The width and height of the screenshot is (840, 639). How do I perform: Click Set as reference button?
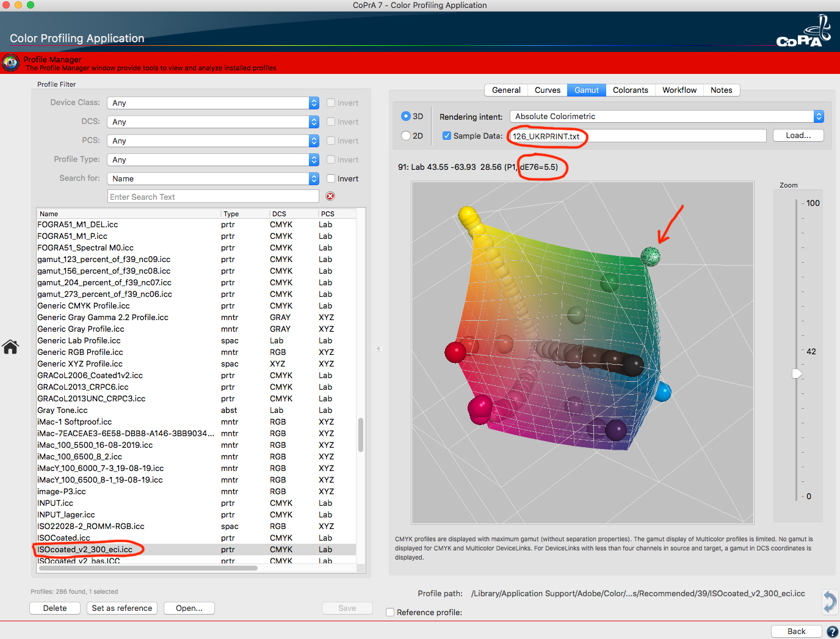coord(122,608)
